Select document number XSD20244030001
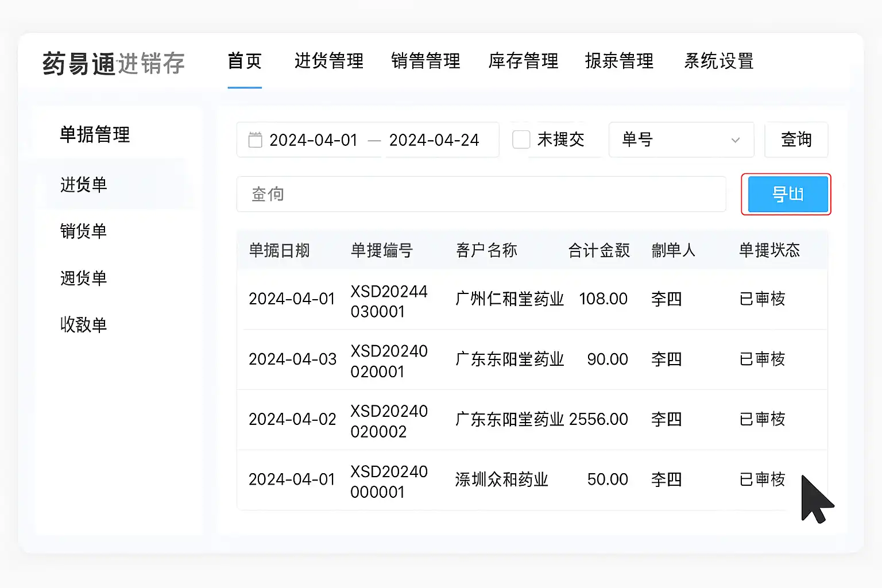 pyautogui.click(x=389, y=301)
